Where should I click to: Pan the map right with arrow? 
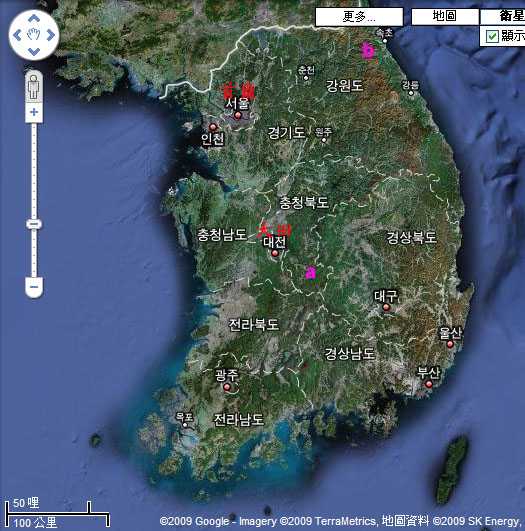[50, 35]
